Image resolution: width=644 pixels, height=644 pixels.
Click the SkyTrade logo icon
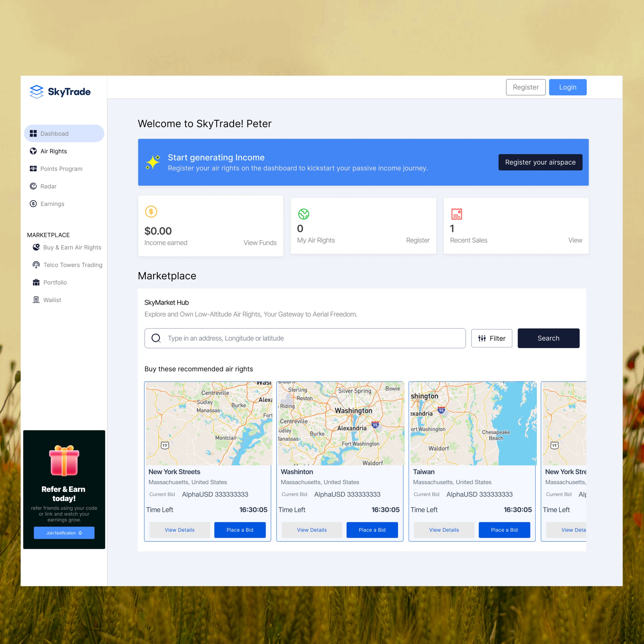pos(36,92)
